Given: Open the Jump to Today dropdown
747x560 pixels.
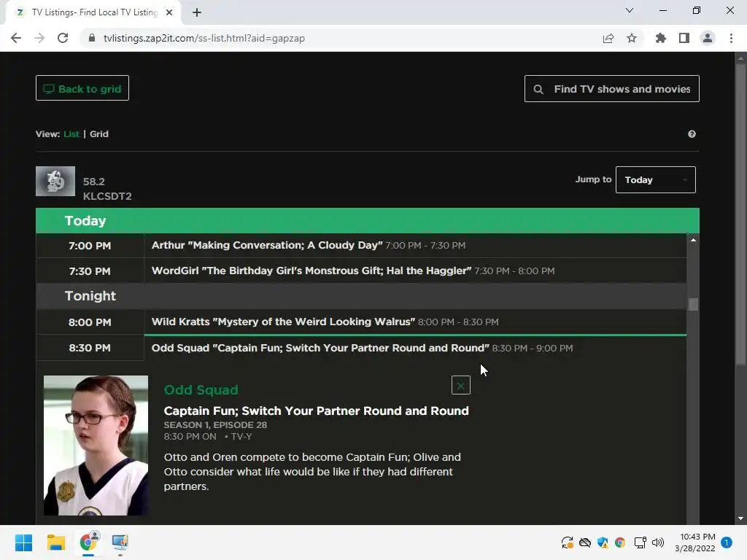Looking at the screenshot, I should click(x=656, y=179).
